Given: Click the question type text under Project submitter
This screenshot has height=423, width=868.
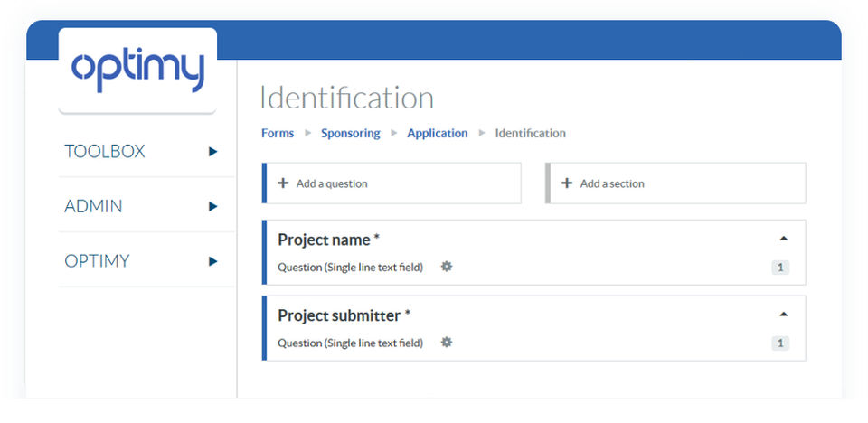Looking at the screenshot, I should coord(351,343).
